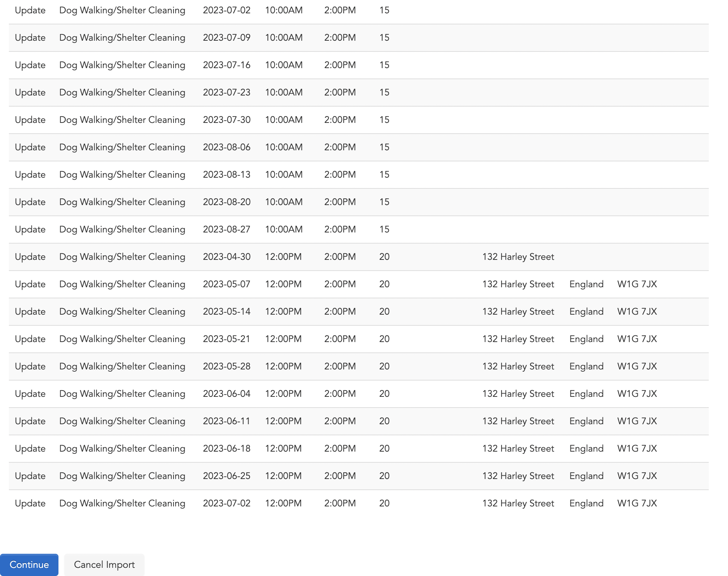This screenshot has width=728, height=576.
Task: Click 10:00AM in the 2023-08-20 row
Action: click(284, 202)
